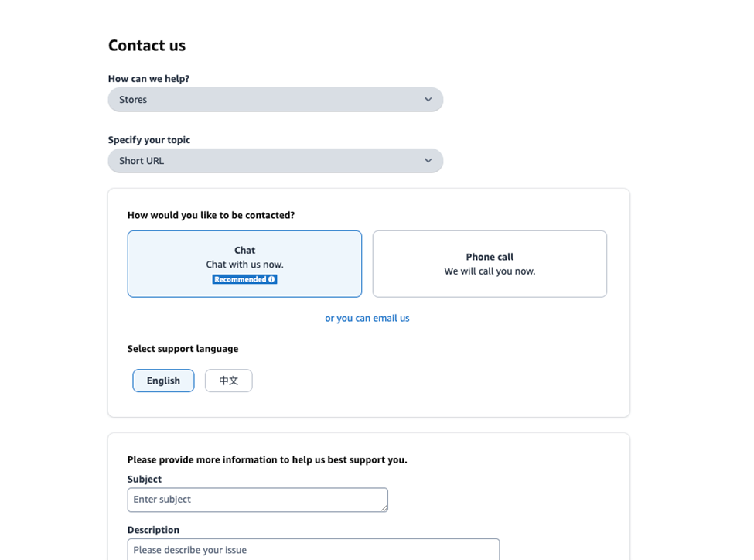Click the info icon on Recommended badge
The height and width of the screenshot is (560, 754).
pos(271,279)
